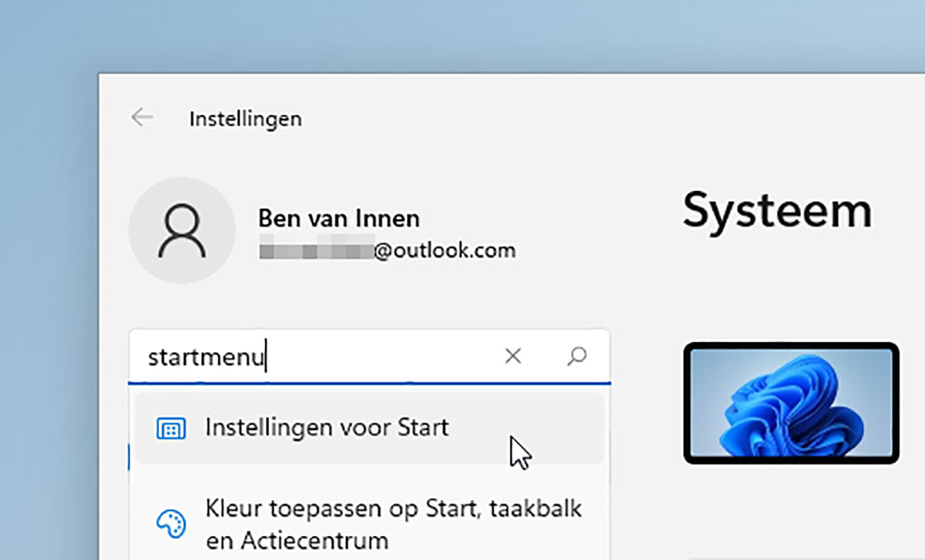Place cursor at end of 'startmenu' text
The image size is (925, 560).
266,357
